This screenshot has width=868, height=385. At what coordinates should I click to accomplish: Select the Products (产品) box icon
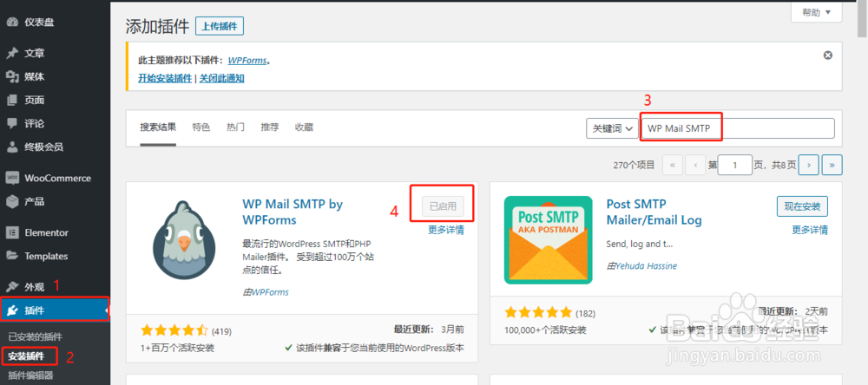pos(11,201)
